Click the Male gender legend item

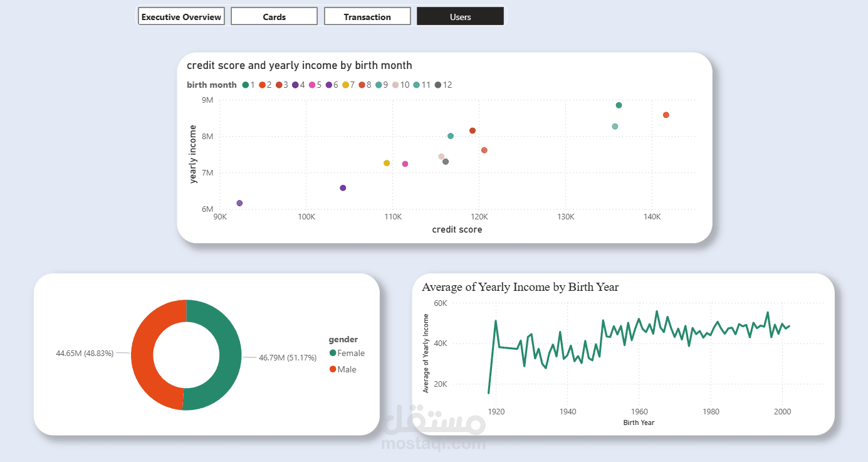coord(343,369)
